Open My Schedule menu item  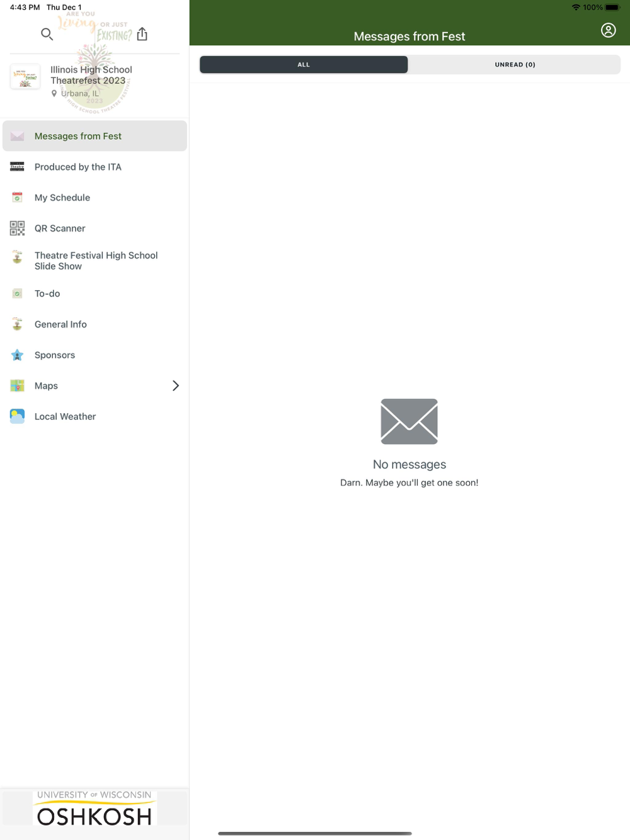(94, 198)
